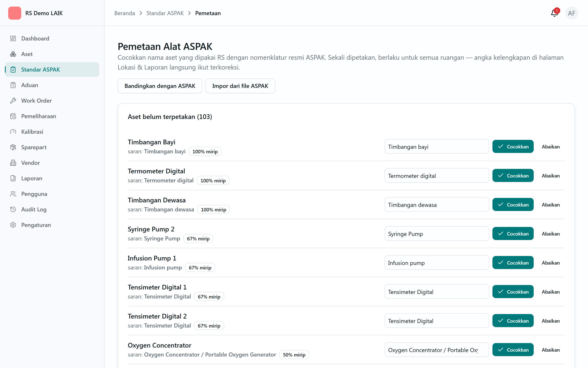The width and height of the screenshot is (588, 368).
Task: Ignore the Termometer Digital row
Action: tap(551, 175)
